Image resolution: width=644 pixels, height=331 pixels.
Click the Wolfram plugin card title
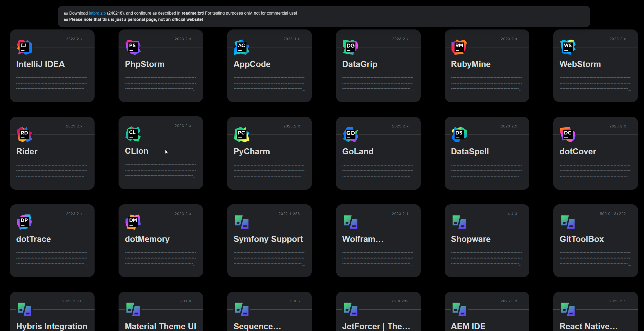tap(363, 239)
